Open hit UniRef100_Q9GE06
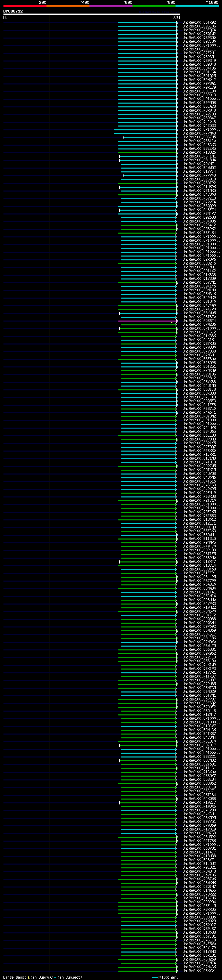 [x=199, y=26]
